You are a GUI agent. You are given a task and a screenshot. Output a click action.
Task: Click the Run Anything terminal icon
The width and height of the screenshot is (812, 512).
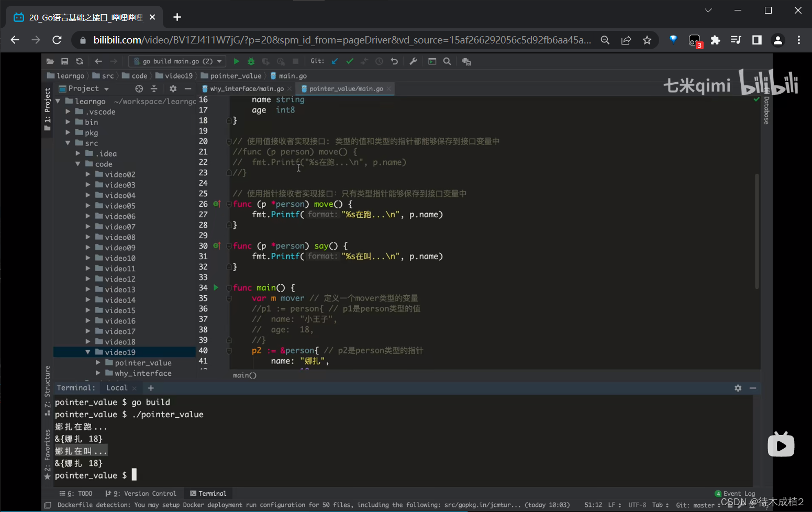(x=432, y=61)
